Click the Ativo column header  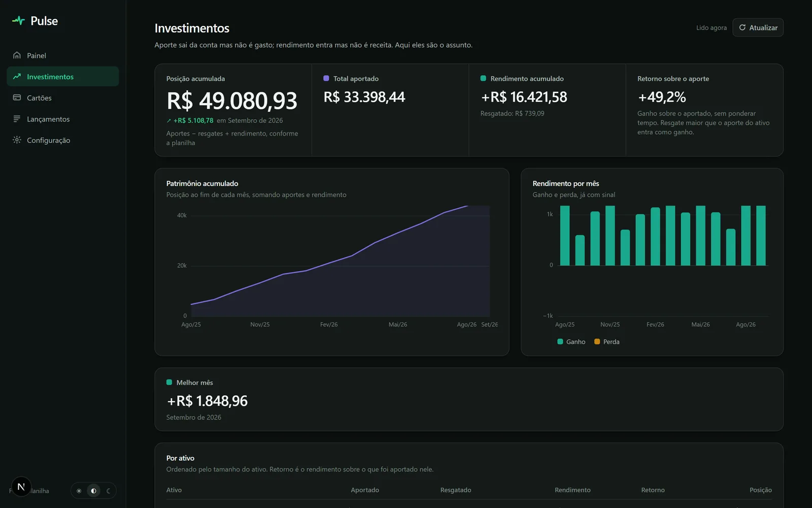pos(174,490)
